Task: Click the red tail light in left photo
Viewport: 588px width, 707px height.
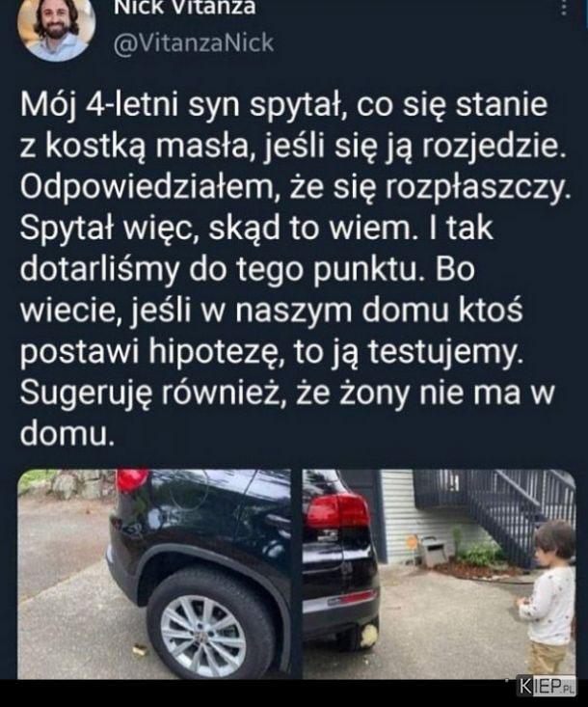Action: click(132, 479)
